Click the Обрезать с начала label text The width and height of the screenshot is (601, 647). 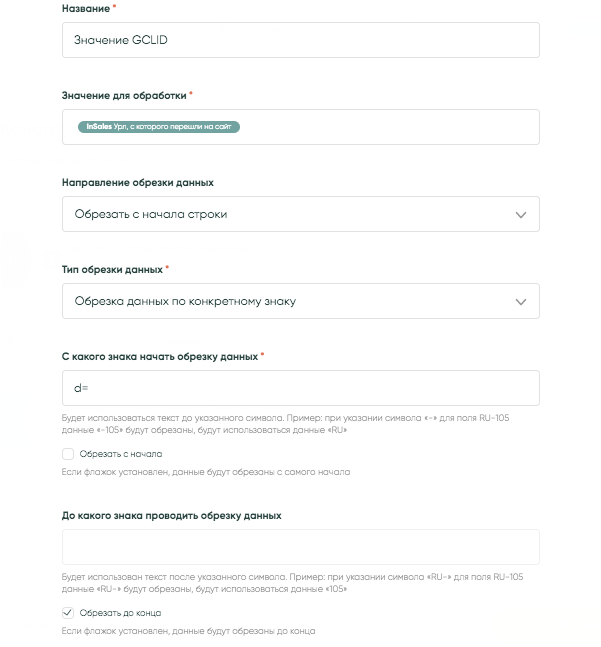(112, 454)
